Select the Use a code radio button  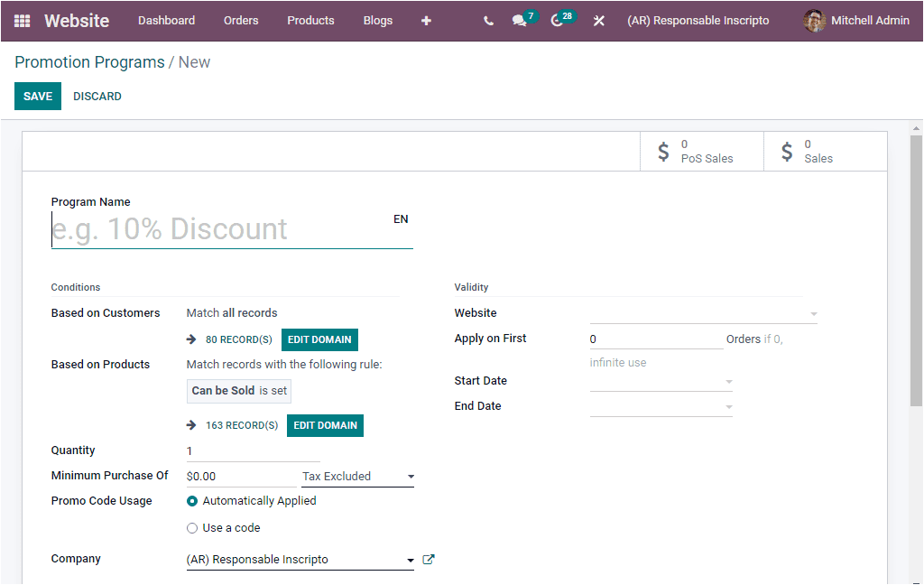[x=191, y=526]
